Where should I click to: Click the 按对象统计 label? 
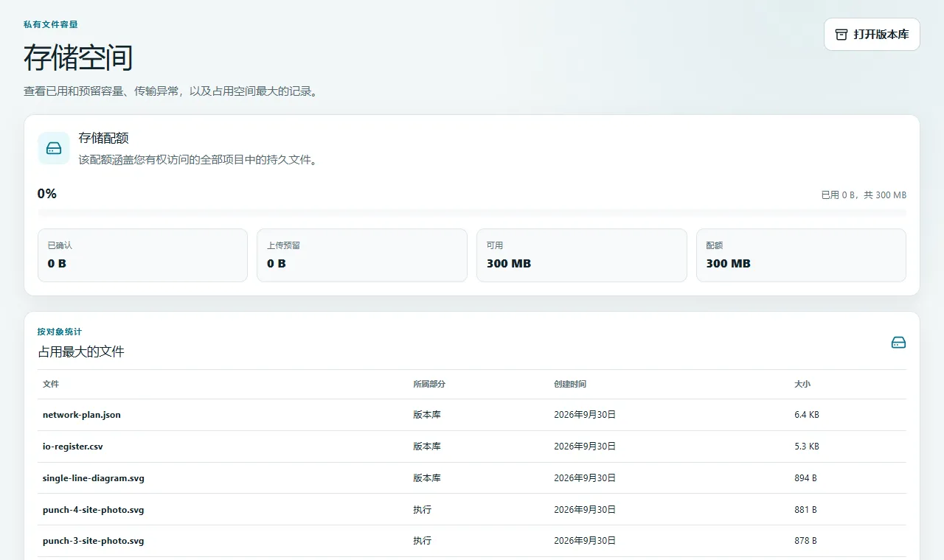(60, 332)
